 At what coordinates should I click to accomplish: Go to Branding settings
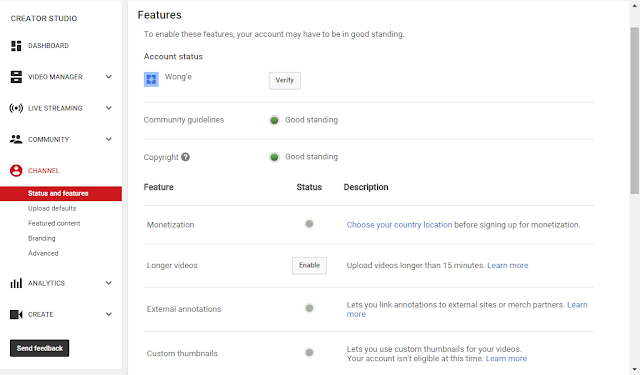(42, 238)
